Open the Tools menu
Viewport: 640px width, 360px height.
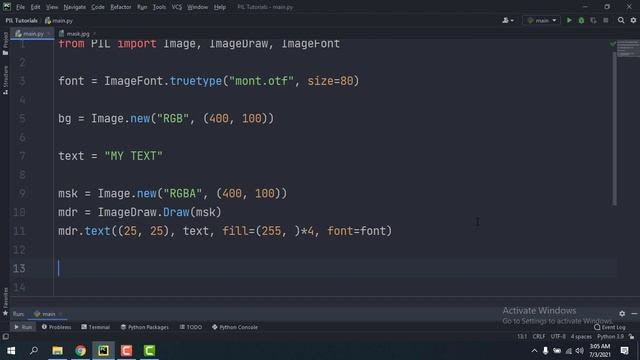pos(159,7)
